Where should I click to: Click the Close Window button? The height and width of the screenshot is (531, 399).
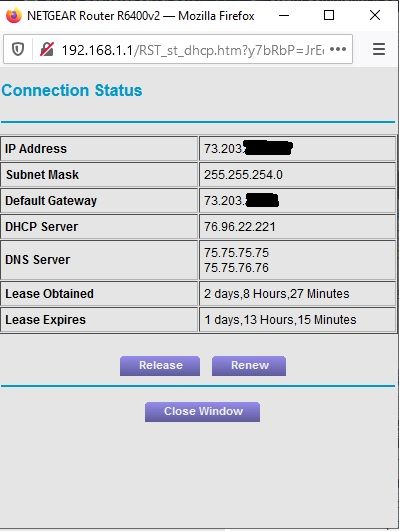coord(203,412)
